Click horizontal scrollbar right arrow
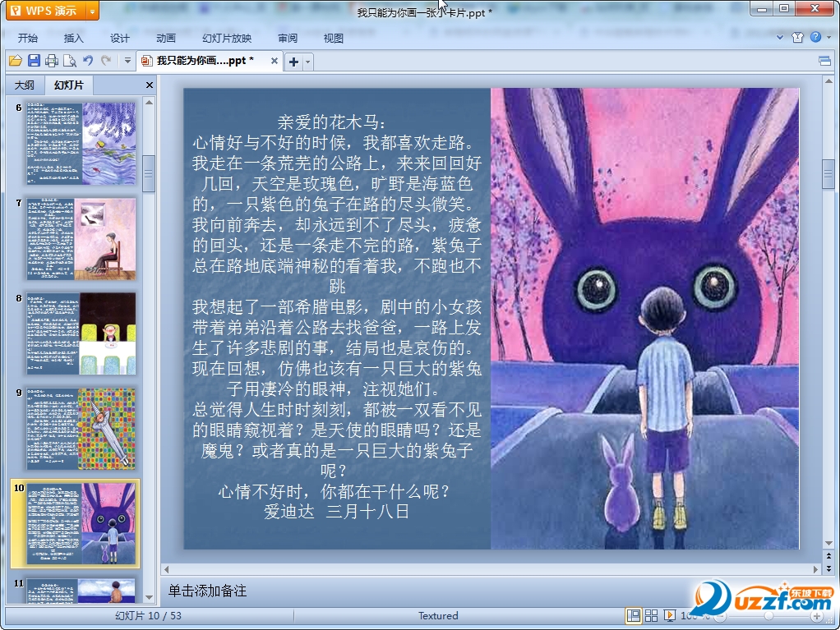The height and width of the screenshot is (630, 840). (815, 569)
